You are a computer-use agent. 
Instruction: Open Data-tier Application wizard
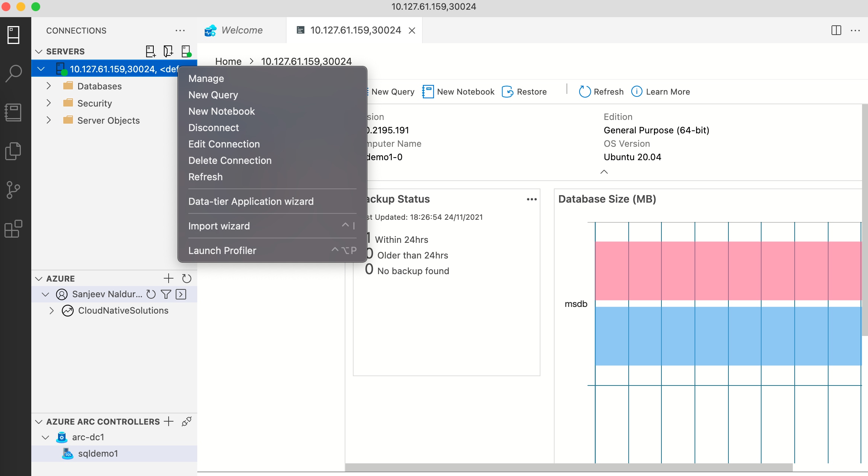coord(272,201)
